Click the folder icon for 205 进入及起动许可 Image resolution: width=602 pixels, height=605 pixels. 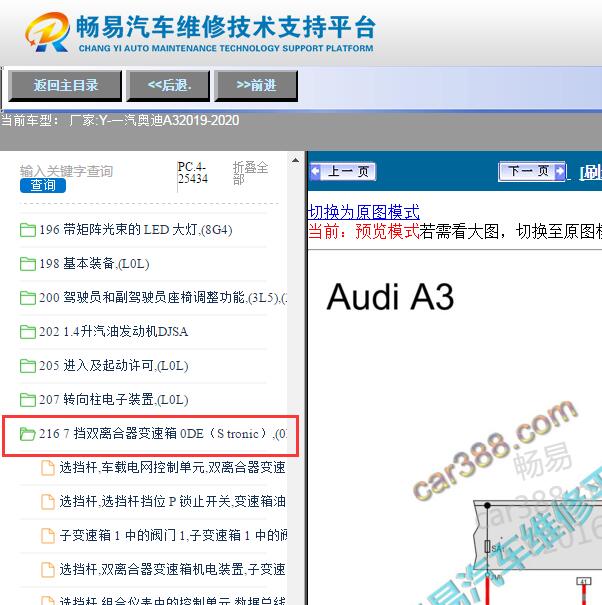point(28,366)
